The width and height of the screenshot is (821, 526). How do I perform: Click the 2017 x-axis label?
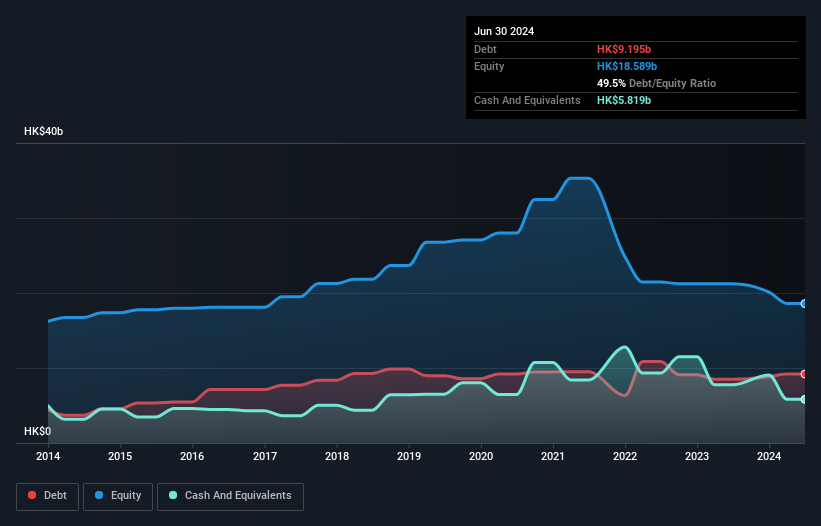(265, 456)
